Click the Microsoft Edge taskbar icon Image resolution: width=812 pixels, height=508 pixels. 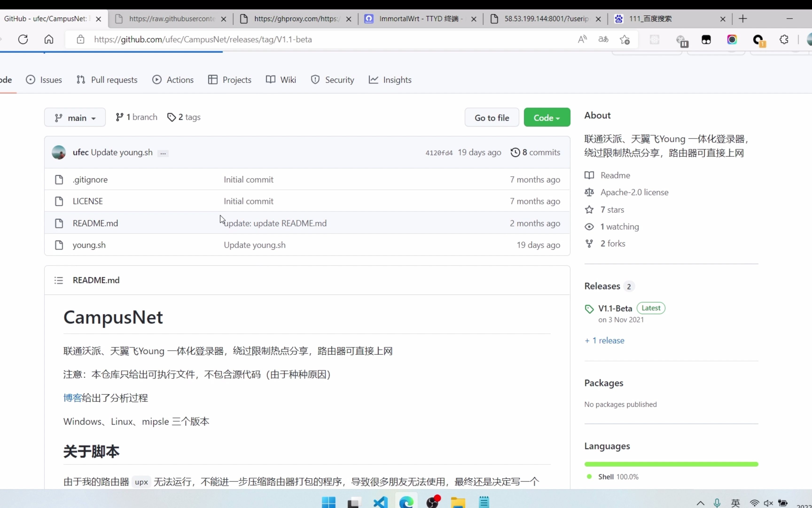406,502
